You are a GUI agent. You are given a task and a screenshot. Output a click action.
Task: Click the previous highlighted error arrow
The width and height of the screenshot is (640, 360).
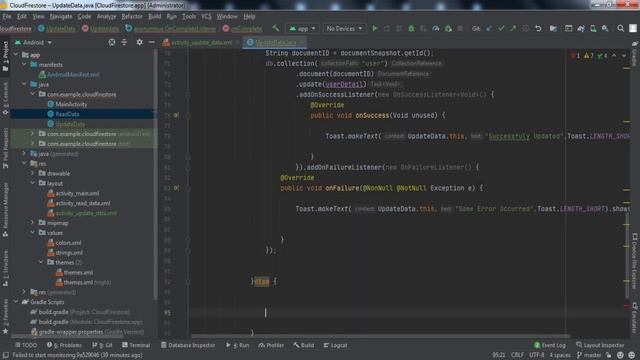[614, 56]
